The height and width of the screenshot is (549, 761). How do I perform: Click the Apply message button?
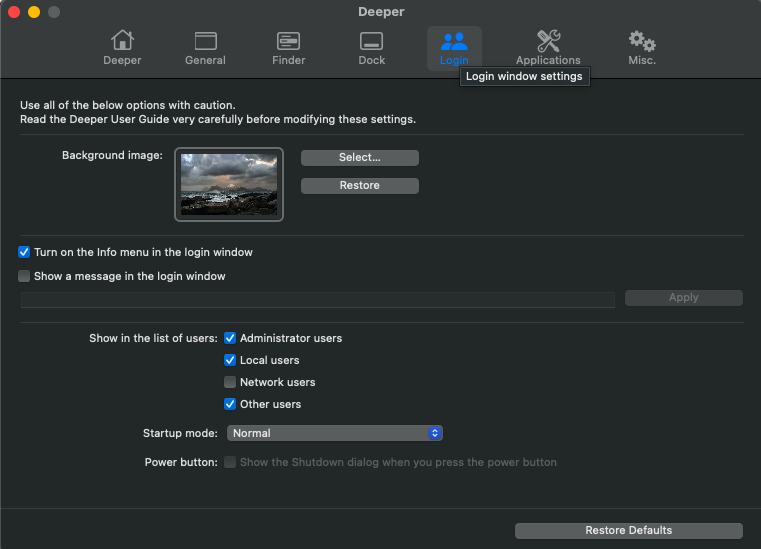tap(683, 298)
